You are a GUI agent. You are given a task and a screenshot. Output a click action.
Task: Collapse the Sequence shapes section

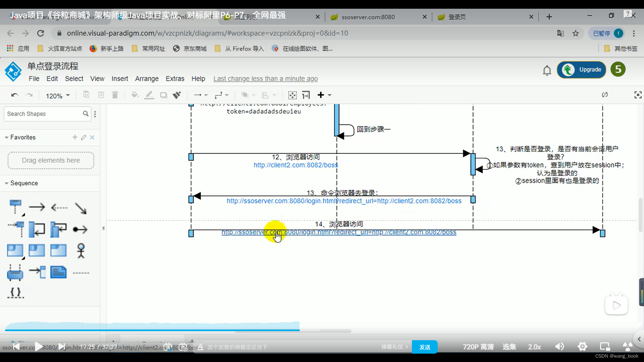click(6, 183)
